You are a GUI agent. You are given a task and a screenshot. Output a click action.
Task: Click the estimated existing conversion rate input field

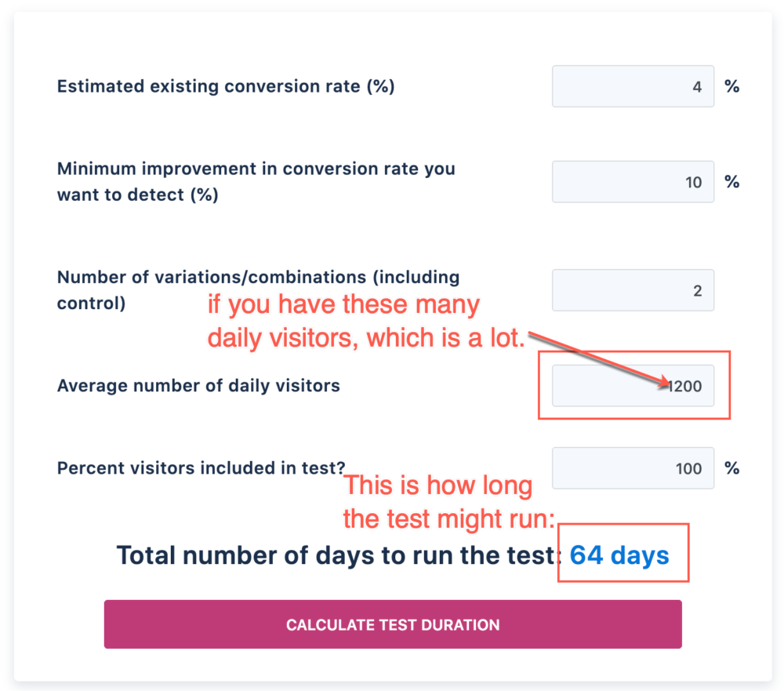point(633,86)
